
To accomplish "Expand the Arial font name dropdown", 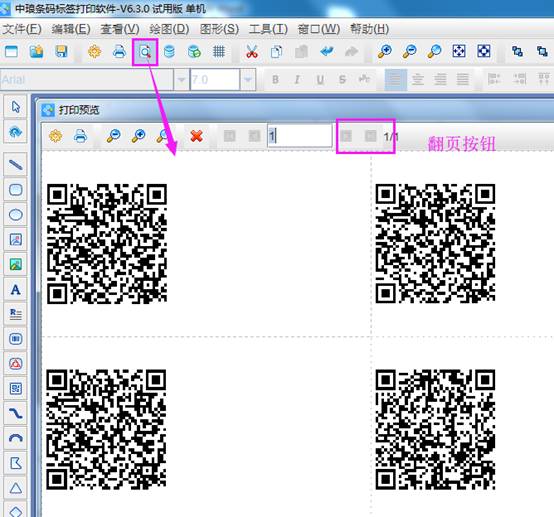I will (181, 80).
